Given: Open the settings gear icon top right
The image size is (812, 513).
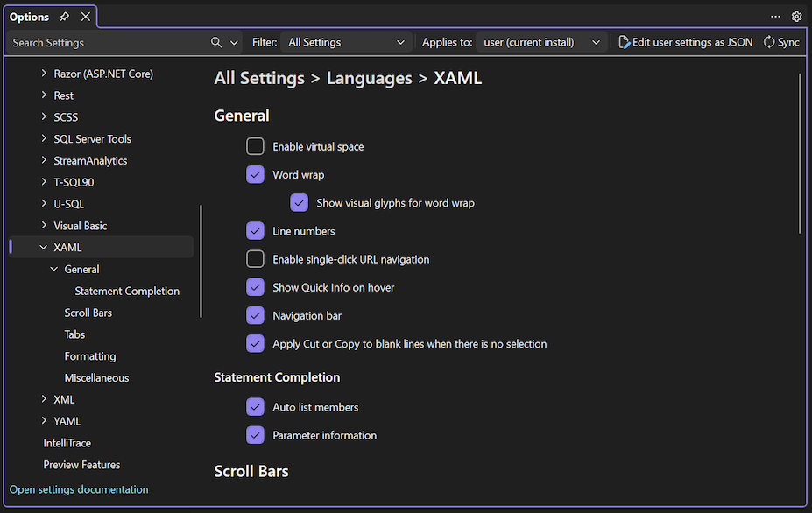Looking at the screenshot, I should point(796,16).
